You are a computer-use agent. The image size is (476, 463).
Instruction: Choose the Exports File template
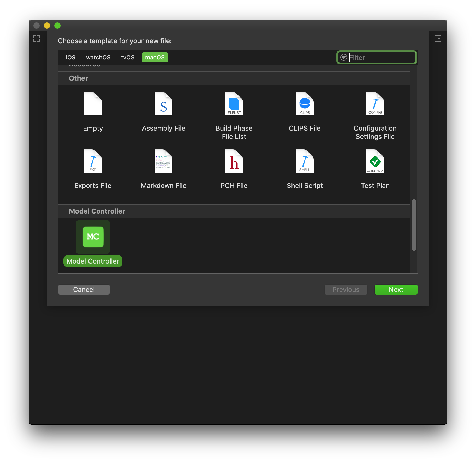click(93, 161)
